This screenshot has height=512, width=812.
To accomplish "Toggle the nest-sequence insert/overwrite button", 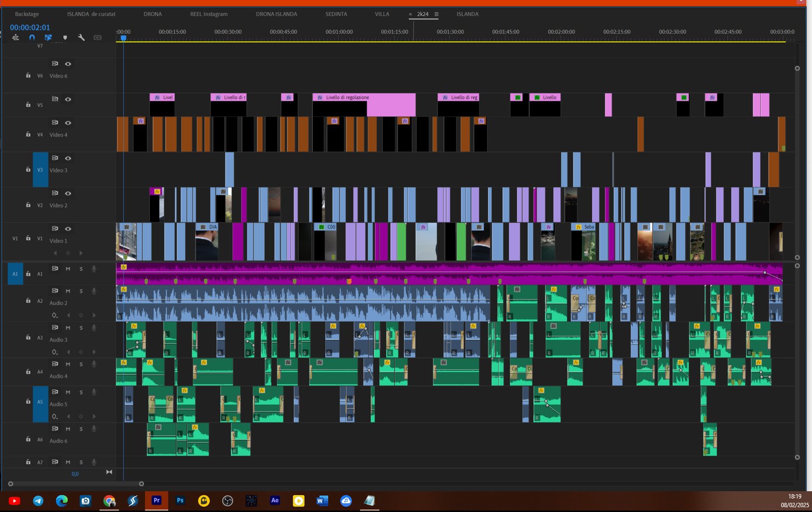I will [15, 37].
